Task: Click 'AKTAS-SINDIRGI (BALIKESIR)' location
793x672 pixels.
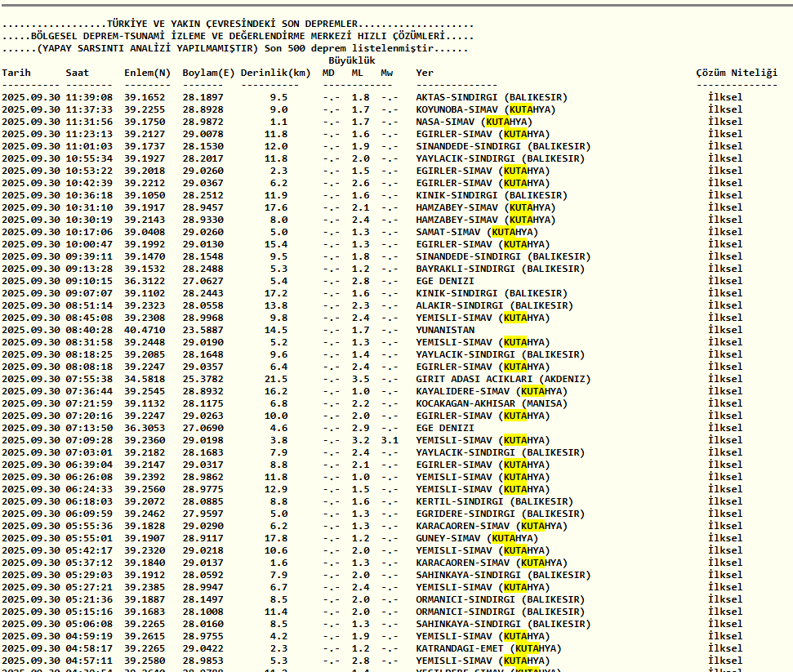Action: [492, 97]
